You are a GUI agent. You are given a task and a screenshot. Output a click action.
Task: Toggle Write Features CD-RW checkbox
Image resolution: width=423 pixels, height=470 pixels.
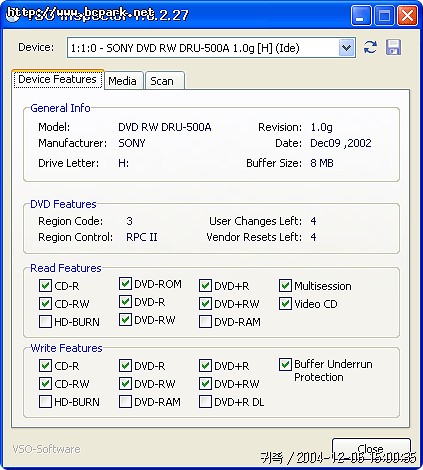[x=45, y=384]
